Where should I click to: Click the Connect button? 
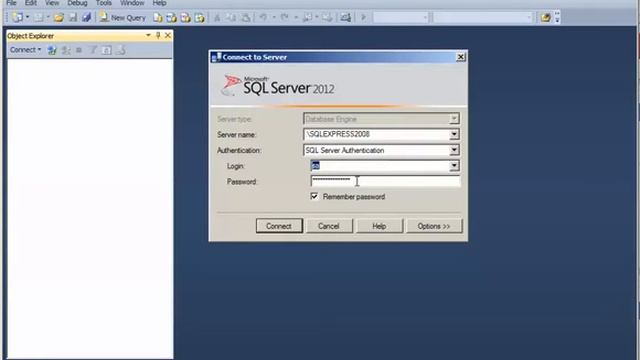[x=279, y=226]
